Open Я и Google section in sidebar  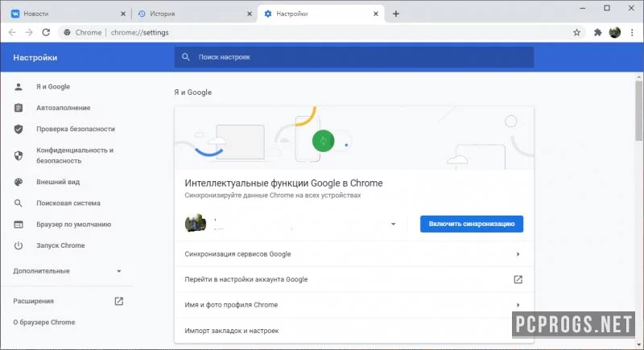pos(52,87)
